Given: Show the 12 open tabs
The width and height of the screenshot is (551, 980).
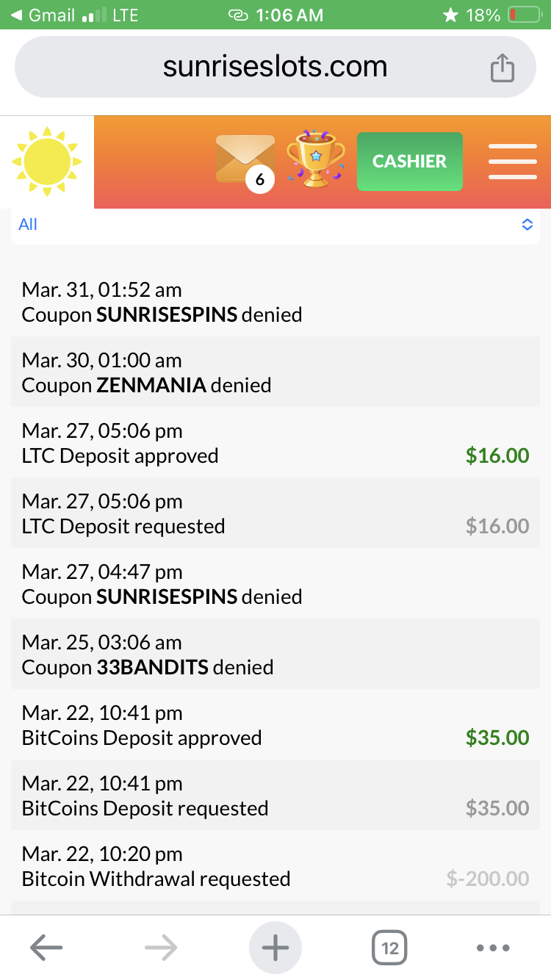Looking at the screenshot, I should (x=389, y=948).
